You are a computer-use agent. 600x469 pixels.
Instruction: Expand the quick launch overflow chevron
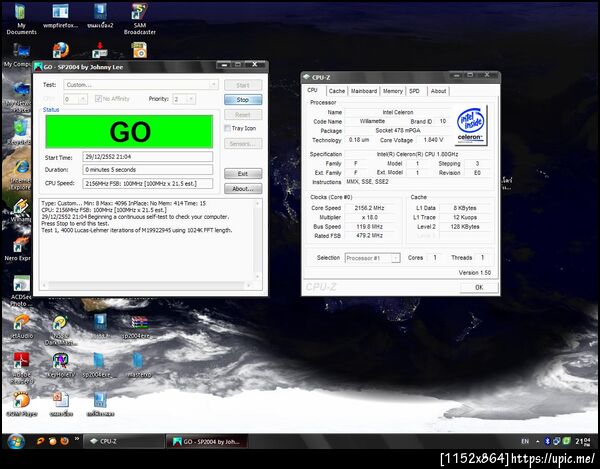[x=77, y=439]
